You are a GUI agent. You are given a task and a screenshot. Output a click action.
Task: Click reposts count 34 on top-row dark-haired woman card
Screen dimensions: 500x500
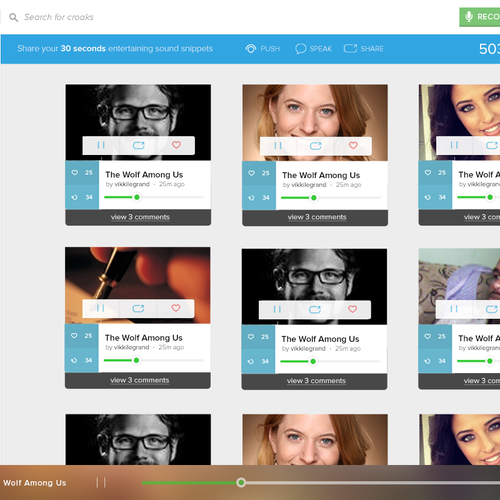tap(435, 197)
